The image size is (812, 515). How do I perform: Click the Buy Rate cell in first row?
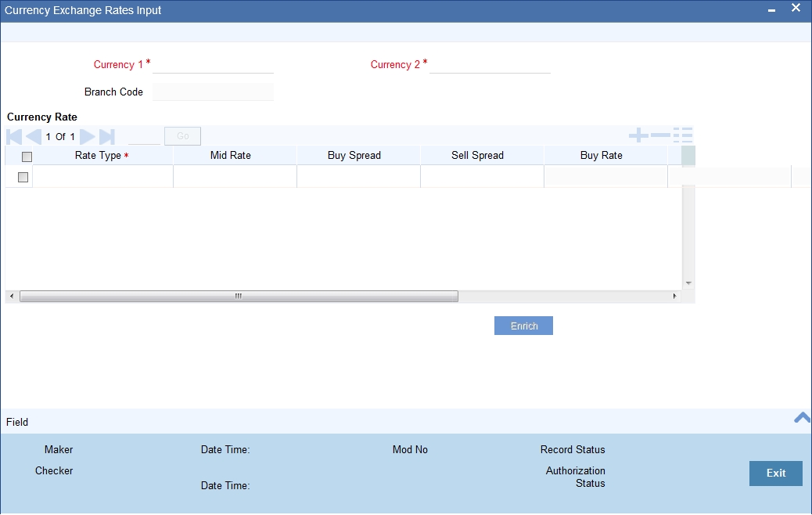[606, 177]
